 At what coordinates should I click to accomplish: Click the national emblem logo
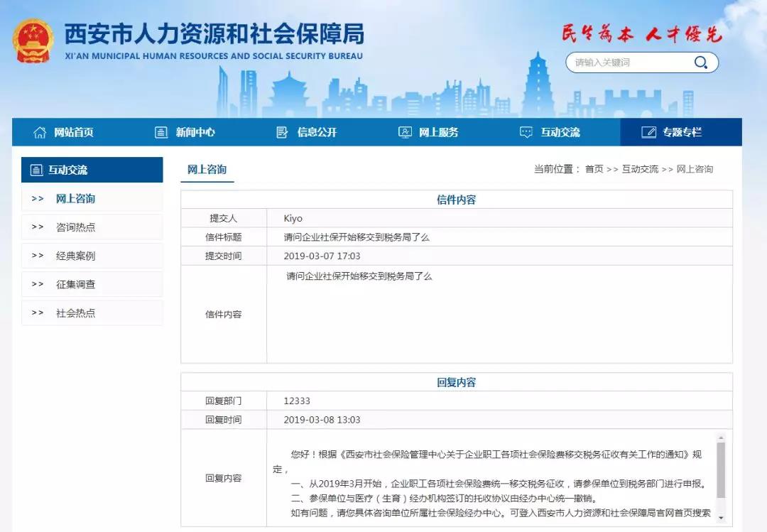33,41
